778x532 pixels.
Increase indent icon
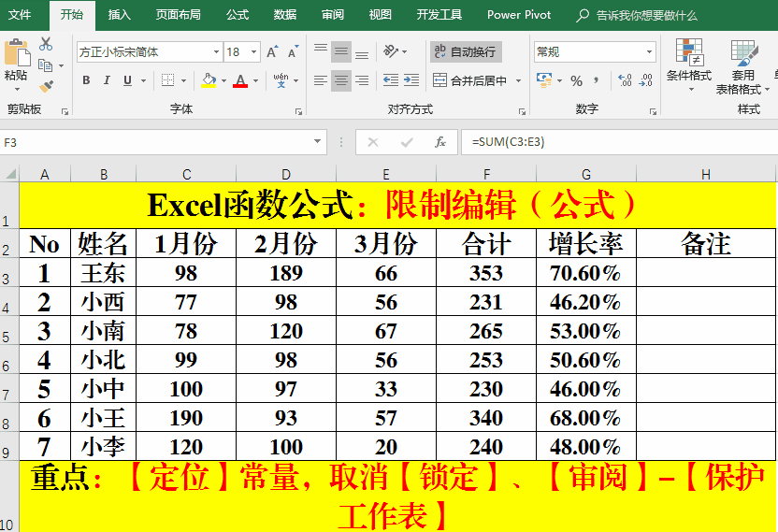(x=411, y=80)
